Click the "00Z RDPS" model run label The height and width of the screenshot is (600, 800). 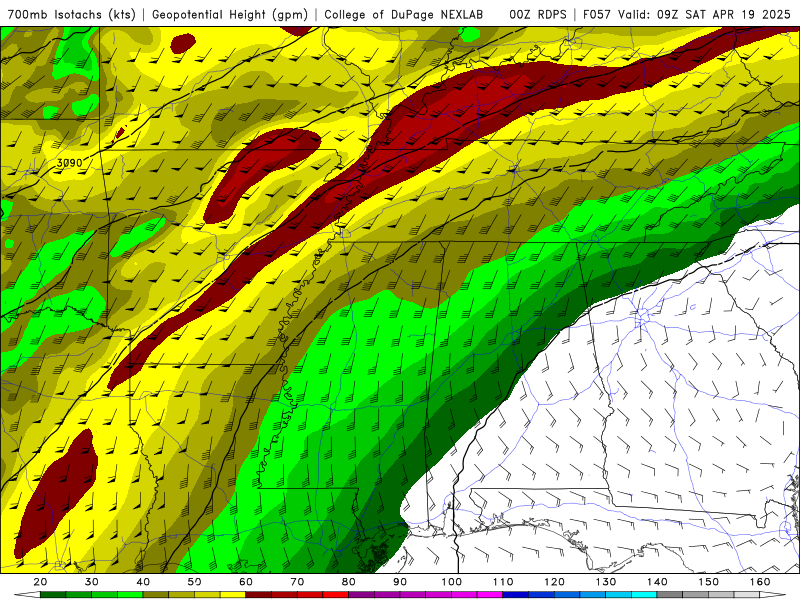(538, 15)
